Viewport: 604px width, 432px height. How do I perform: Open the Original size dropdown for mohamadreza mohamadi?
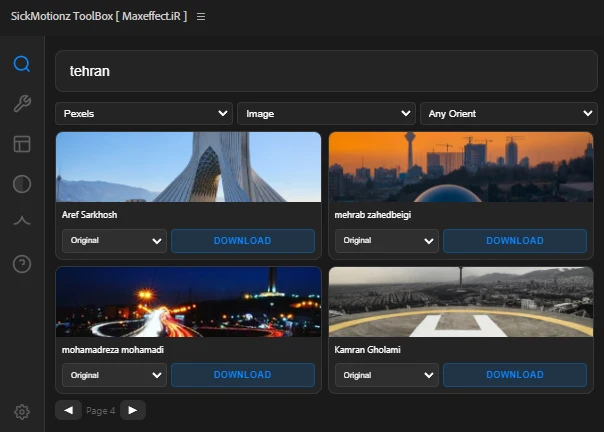(x=114, y=375)
